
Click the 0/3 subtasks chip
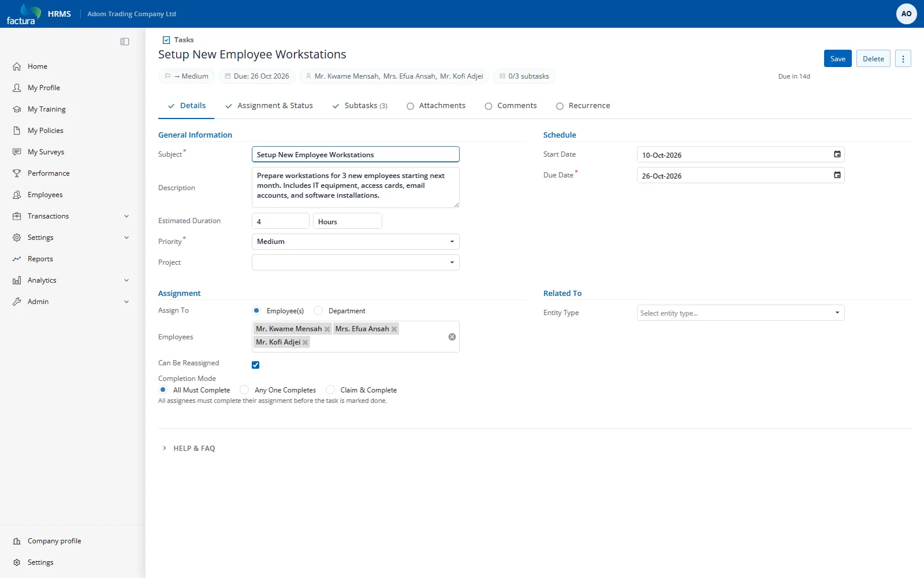point(524,76)
